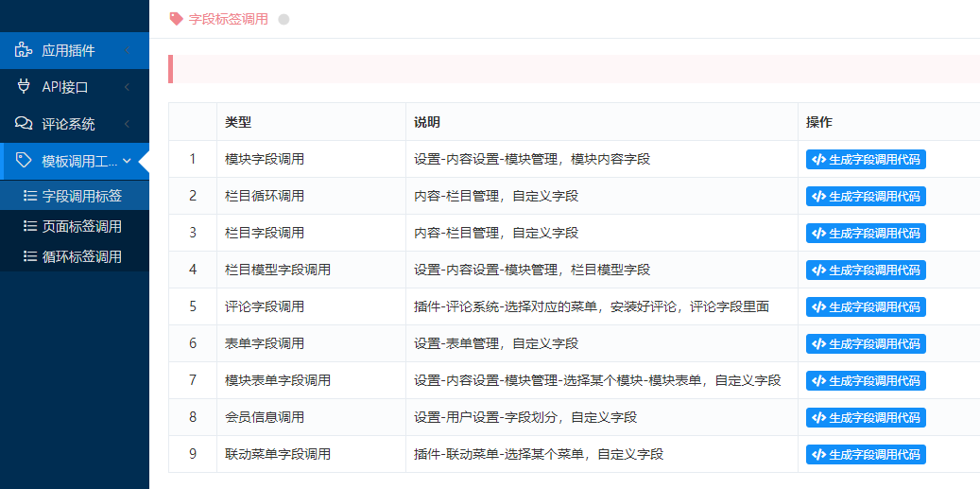980x489 pixels.
Task: Open the 评论系统 sidebar menu
Action: click(x=75, y=124)
